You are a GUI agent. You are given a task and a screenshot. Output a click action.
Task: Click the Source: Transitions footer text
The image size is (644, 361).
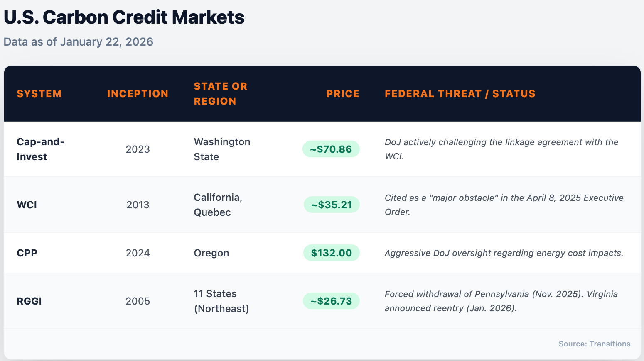tap(594, 344)
